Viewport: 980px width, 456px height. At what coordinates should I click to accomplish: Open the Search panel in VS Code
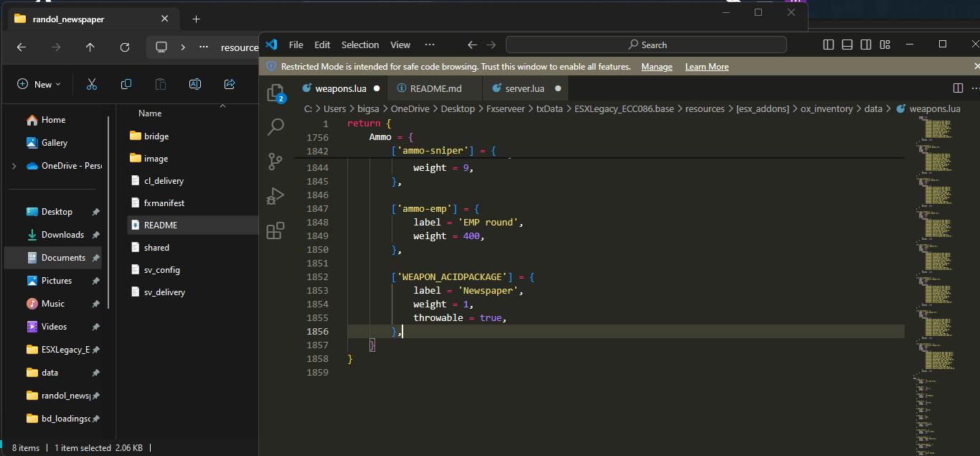(x=275, y=126)
